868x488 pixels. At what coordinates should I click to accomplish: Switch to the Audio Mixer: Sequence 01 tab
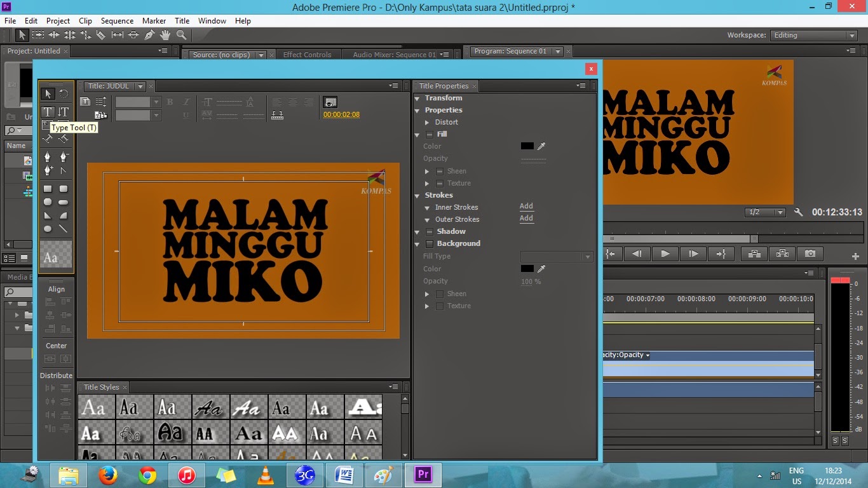[394, 55]
